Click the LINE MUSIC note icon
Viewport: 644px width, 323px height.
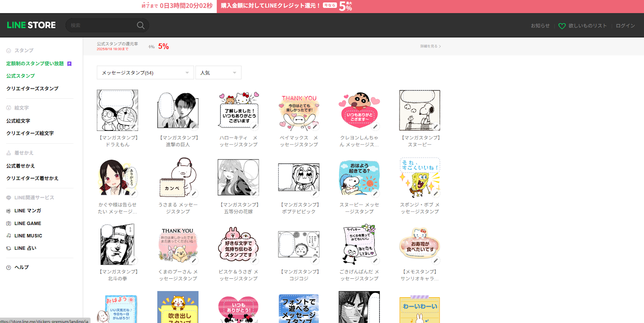click(x=8, y=236)
